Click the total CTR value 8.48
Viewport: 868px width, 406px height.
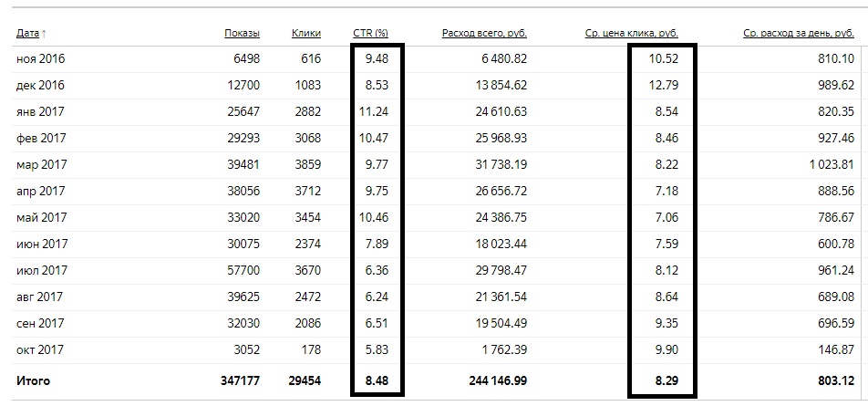[x=377, y=381]
